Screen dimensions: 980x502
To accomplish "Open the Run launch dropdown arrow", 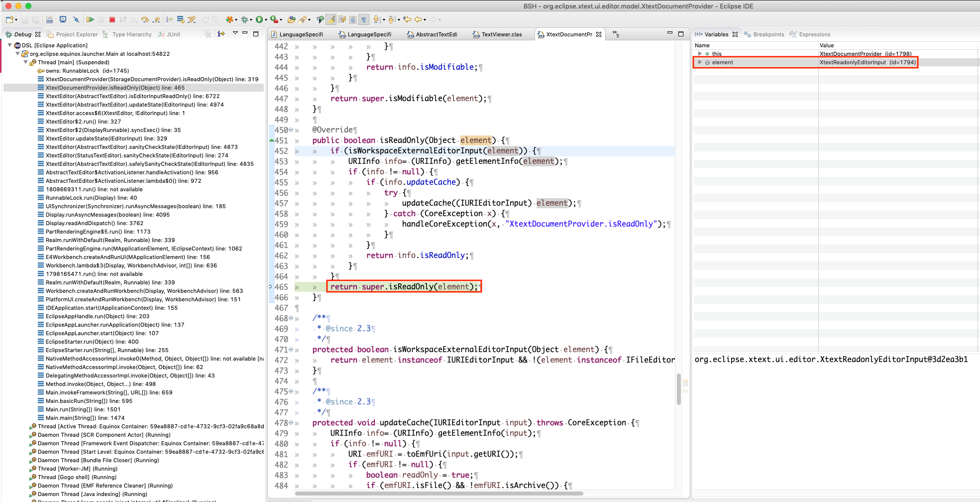I will [x=266, y=20].
